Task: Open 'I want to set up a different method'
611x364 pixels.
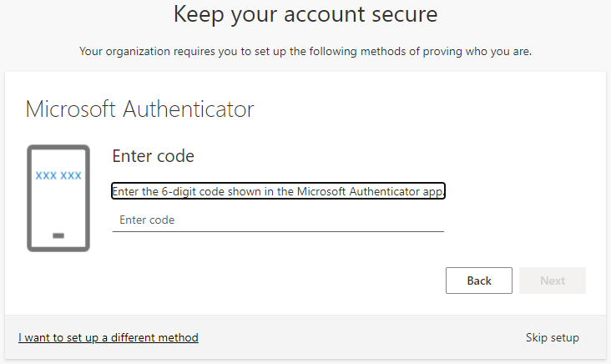Action: (x=109, y=337)
